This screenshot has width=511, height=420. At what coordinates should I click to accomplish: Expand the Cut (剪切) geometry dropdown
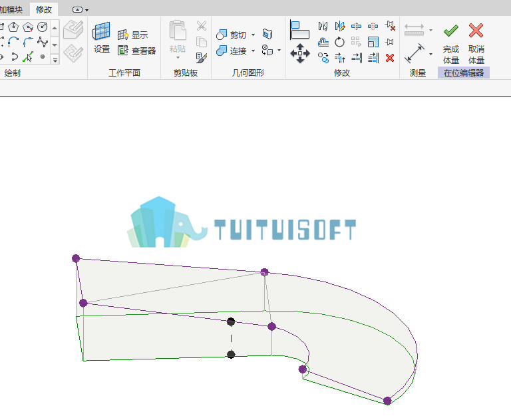[254, 35]
